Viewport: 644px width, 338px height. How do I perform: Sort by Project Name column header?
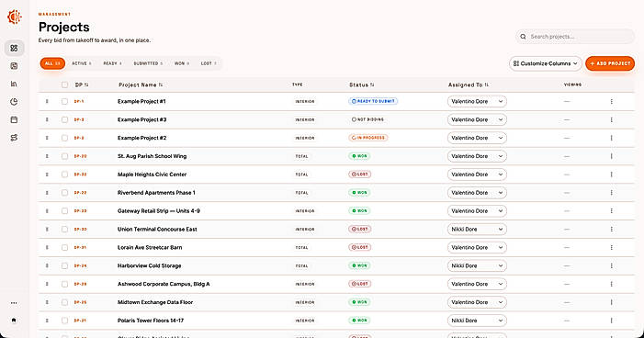pyautogui.click(x=141, y=85)
